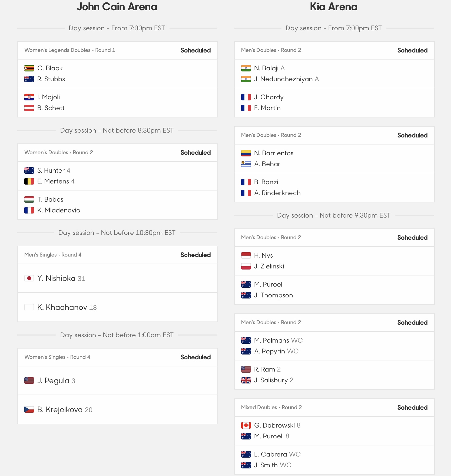Click the Czech flag beside B. Krejcikova
Viewport: 451px width, 476px height.
pos(29,410)
